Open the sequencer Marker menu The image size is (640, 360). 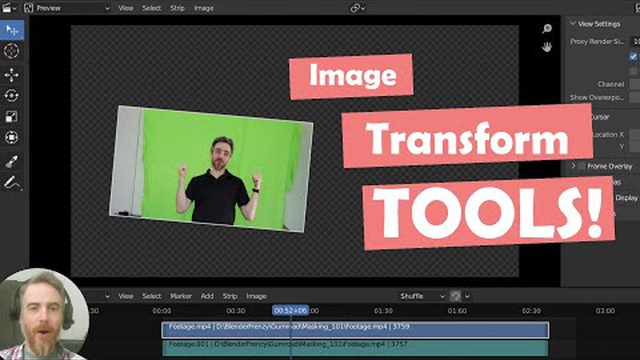click(181, 296)
